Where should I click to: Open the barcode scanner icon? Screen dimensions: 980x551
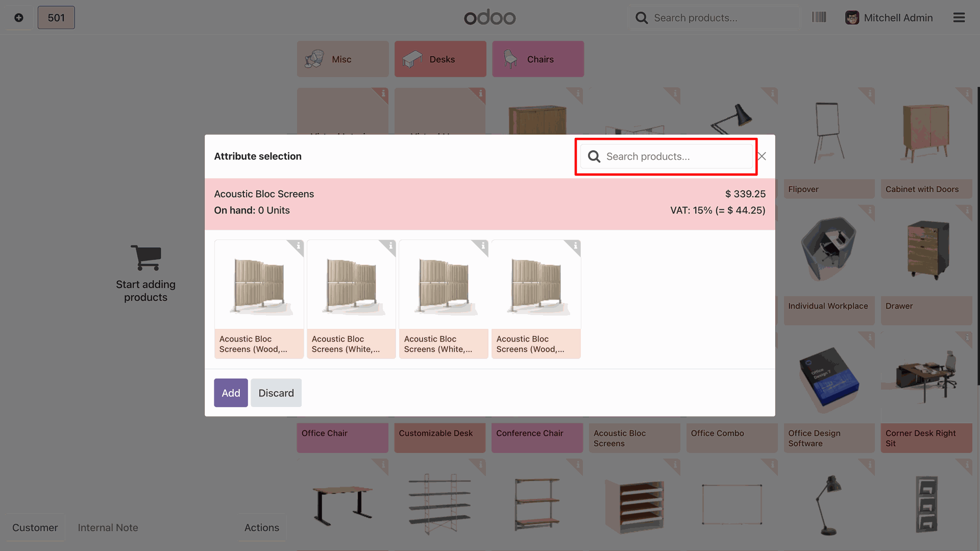tap(819, 17)
